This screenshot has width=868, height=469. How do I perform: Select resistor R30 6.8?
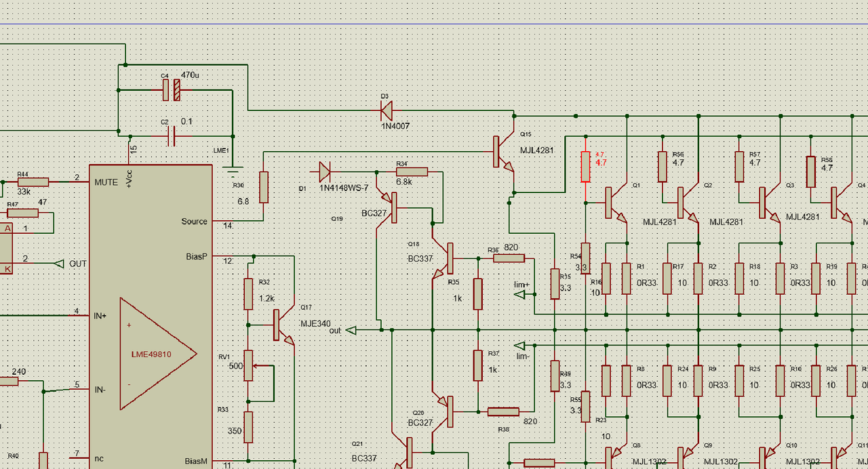coord(263,187)
